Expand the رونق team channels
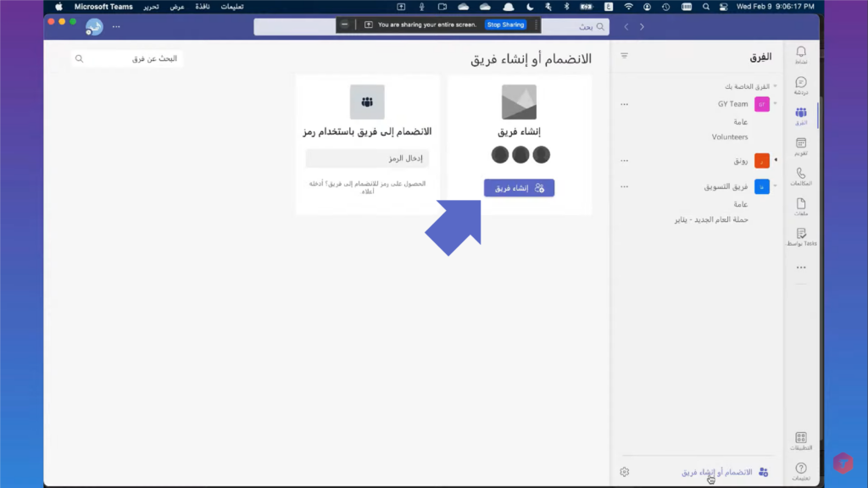Image resolution: width=868 pixels, height=488 pixels. point(776,160)
